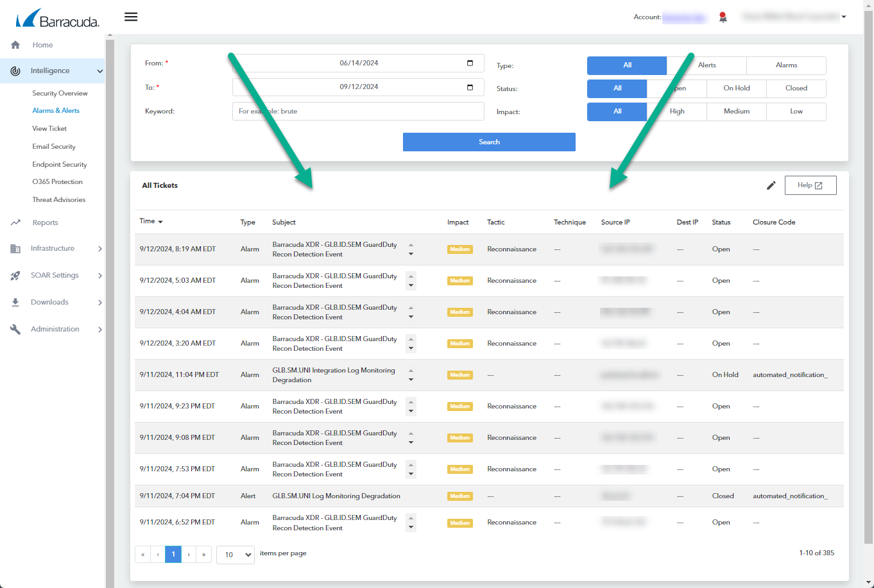Open the hamburger menu icon

[x=131, y=17]
